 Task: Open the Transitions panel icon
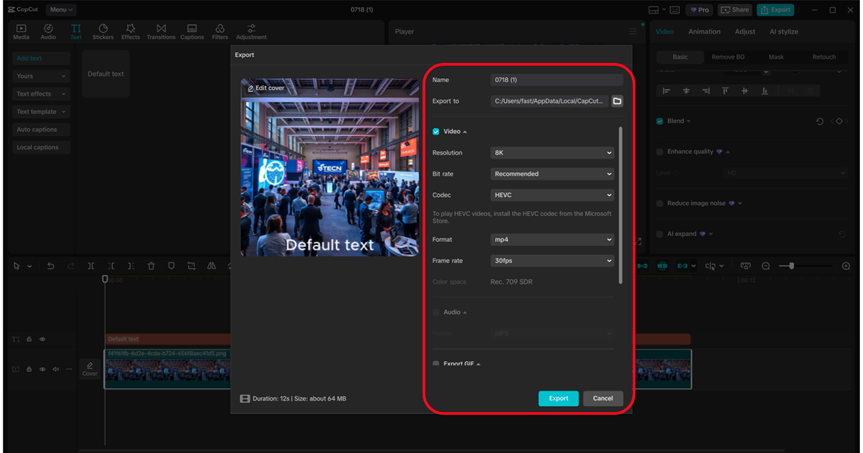click(161, 31)
